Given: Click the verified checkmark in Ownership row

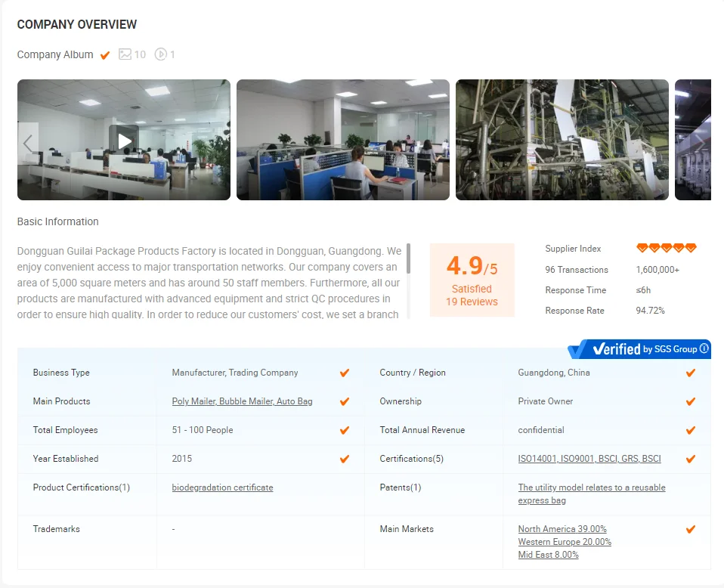Looking at the screenshot, I should (691, 401).
